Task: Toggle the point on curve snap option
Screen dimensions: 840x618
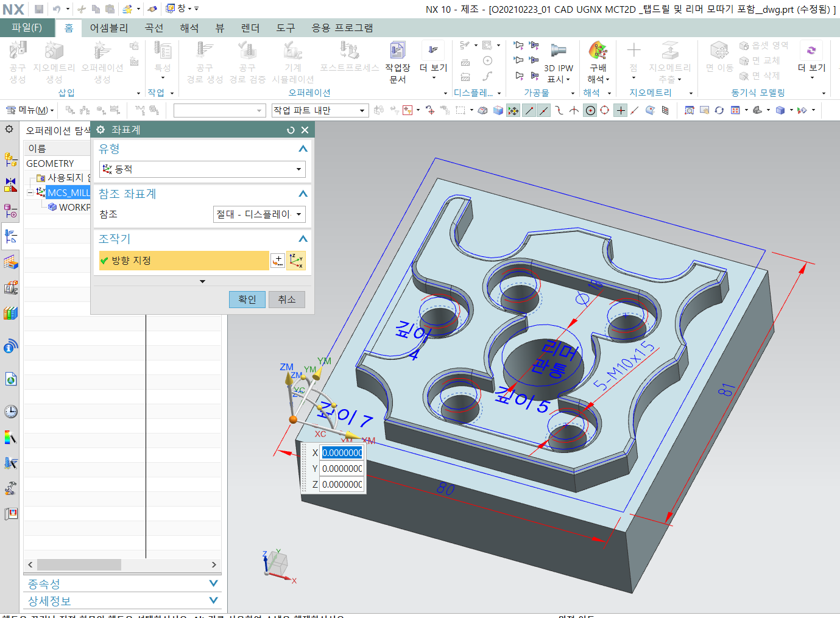Action: pyautogui.click(x=635, y=110)
